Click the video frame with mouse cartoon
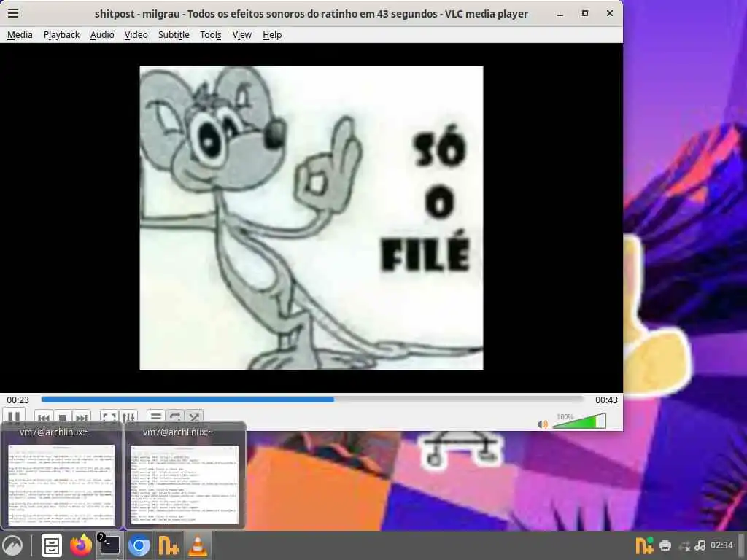This screenshot has height=560, width=747. 311,217
